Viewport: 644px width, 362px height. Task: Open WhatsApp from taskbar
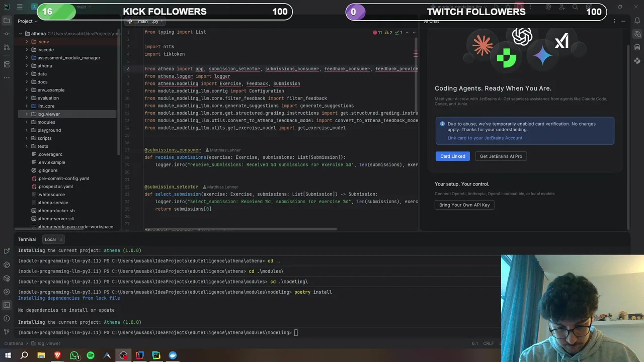pos(74,355)
